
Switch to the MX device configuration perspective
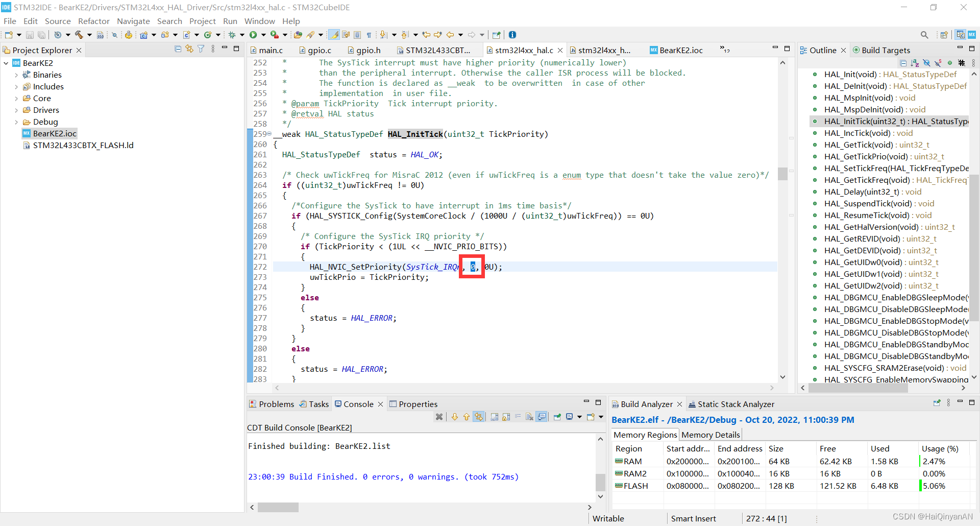coord(972,35)
